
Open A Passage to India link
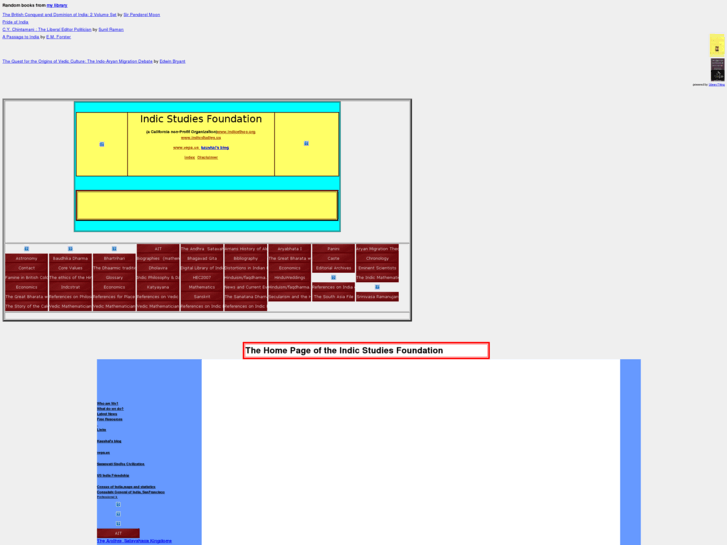[x=21, y=37]
